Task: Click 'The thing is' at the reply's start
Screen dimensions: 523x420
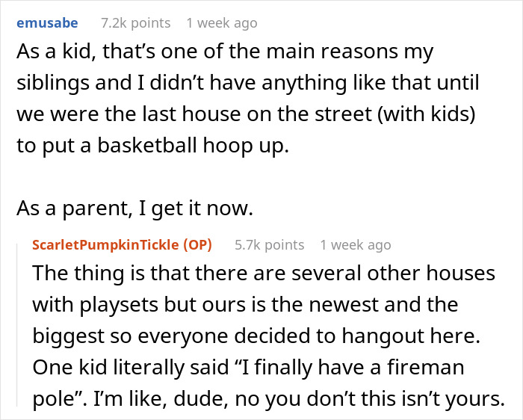Action: [x=81, y=274]
